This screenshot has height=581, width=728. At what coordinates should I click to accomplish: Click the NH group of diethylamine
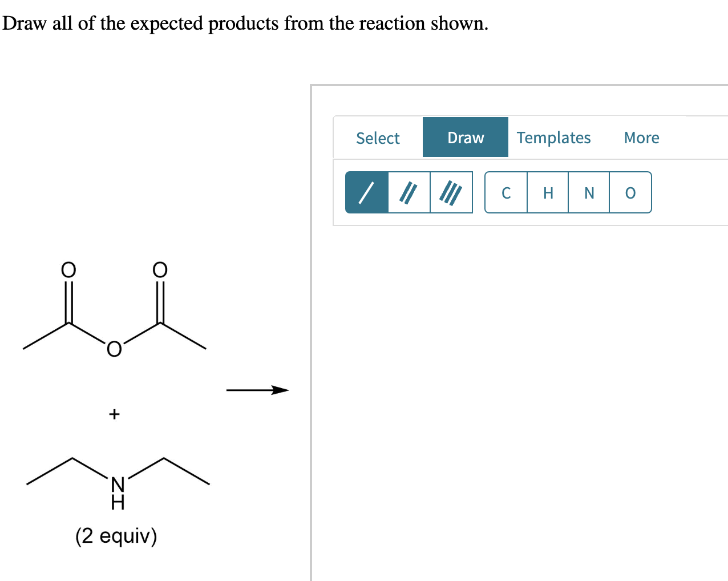coord(118,493)
